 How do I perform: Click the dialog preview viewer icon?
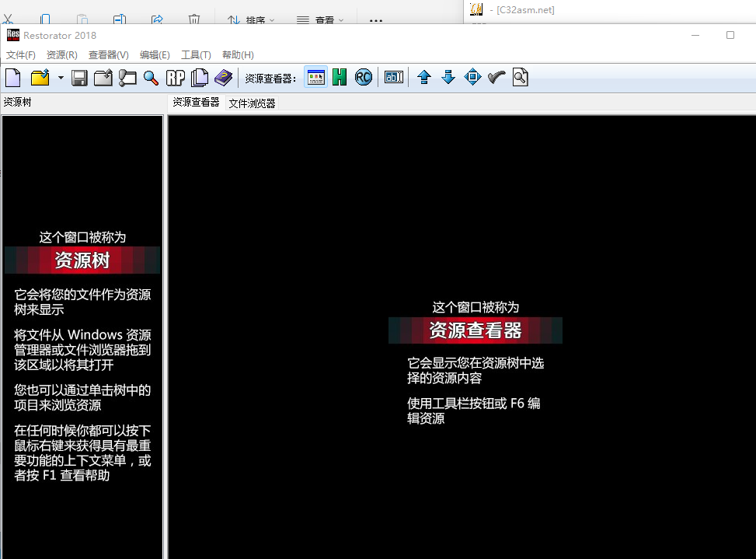pos(315,77)
